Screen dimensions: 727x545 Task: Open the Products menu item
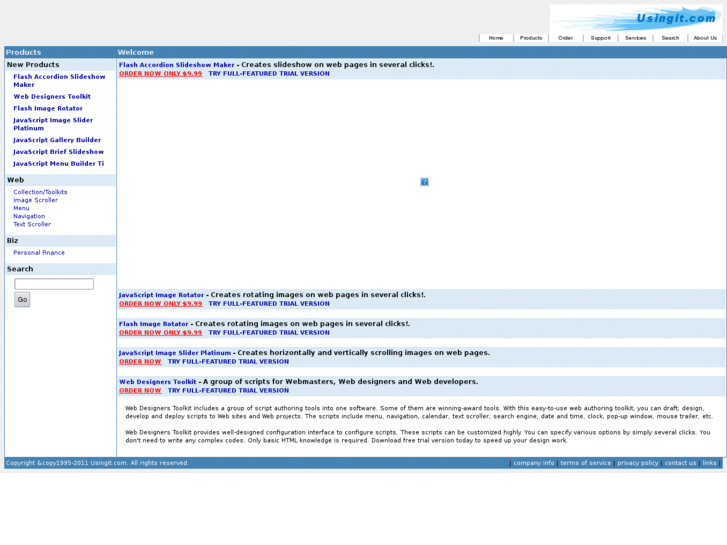tap(531, 38)
